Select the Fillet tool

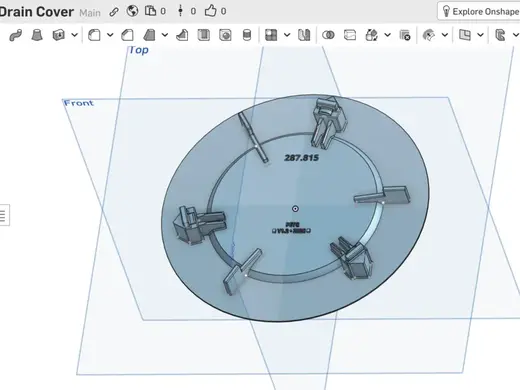94,35
